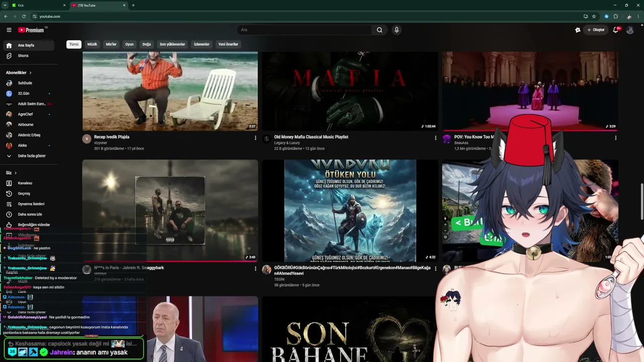This screenshot has height=362, width=644.
Task: Select the Müzik filter chip
Action: [92, 44]
